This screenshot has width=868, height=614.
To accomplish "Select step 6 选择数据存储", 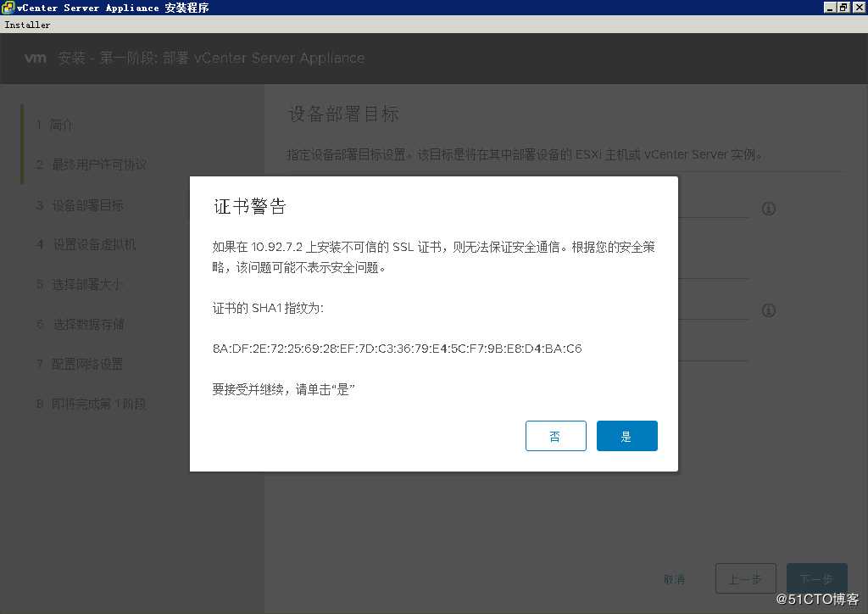I will [x=81, y=325].
